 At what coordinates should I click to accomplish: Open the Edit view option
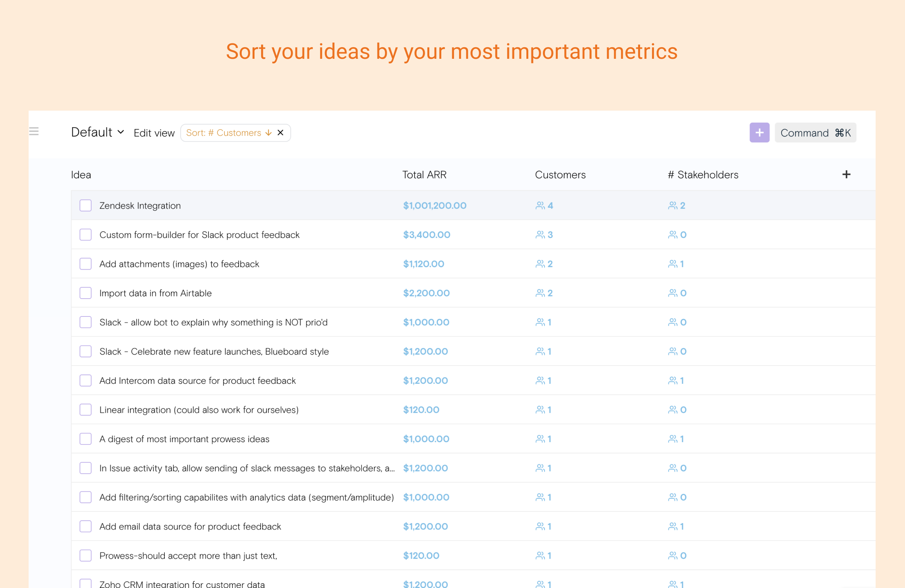pos(154,133)
